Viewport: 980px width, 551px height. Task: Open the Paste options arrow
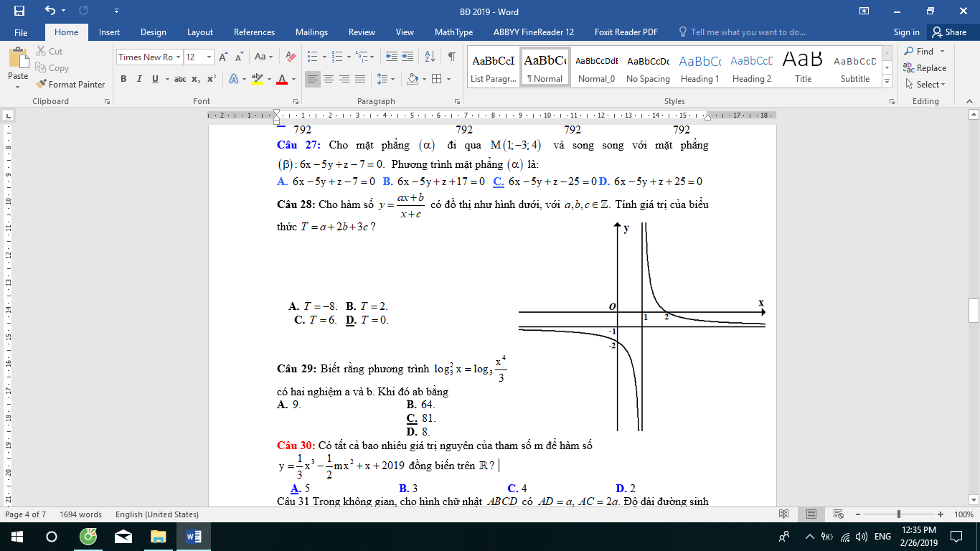coord(18,87)
